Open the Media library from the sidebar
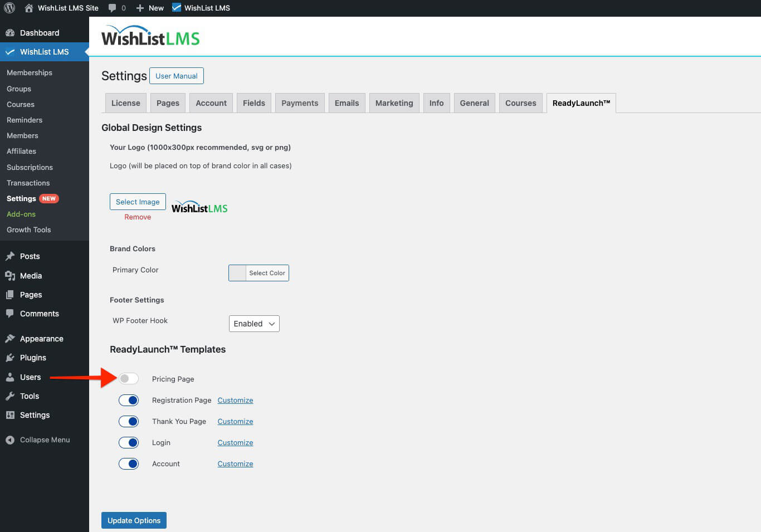761x532 pixels. [31, 275]
